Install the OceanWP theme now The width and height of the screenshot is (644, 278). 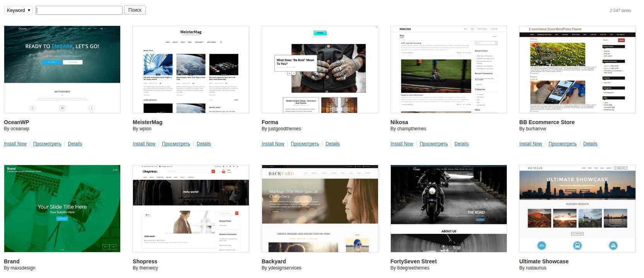coord(15,144)
